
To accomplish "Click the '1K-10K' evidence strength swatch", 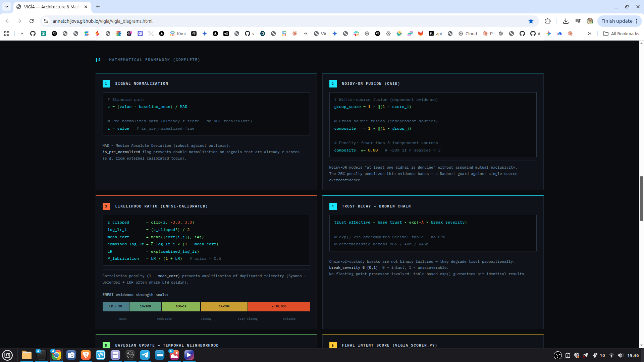I will [224, 306].
